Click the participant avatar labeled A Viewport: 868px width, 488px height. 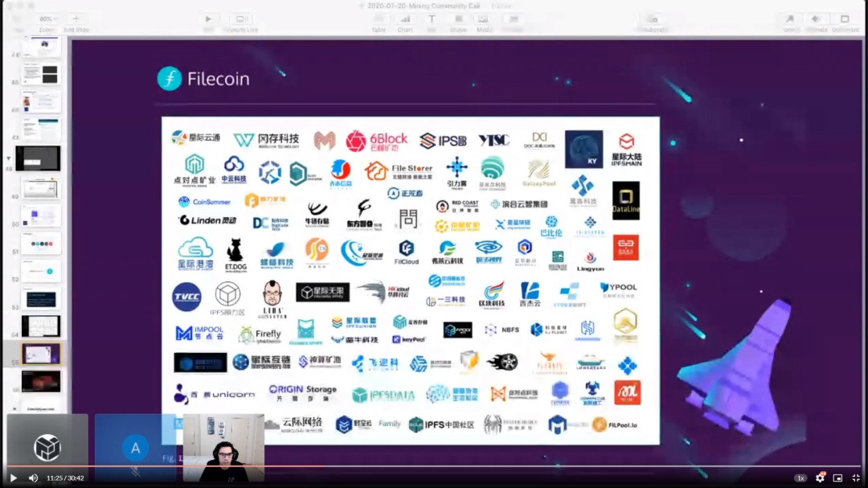coord(135,448)
